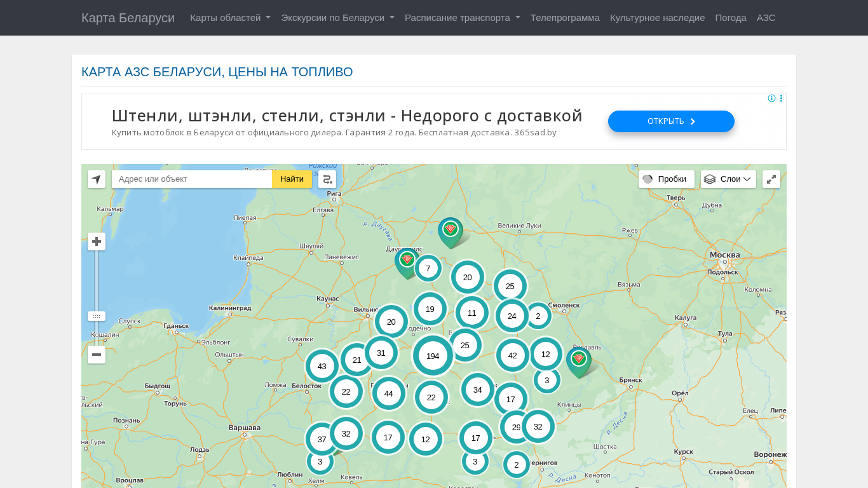The width and height of the screenshot is (868, 488).
Task: Open the Слои layers dropdown
Action: coord(728,179)
